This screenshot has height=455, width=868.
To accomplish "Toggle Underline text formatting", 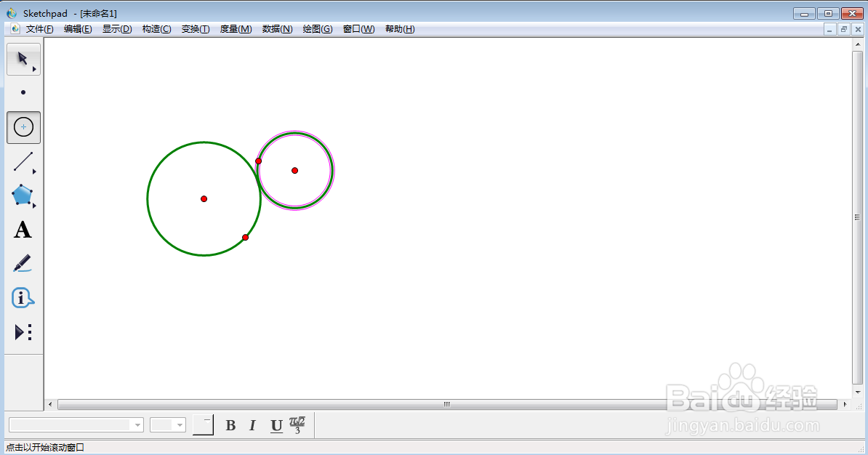I will point(276,425).
